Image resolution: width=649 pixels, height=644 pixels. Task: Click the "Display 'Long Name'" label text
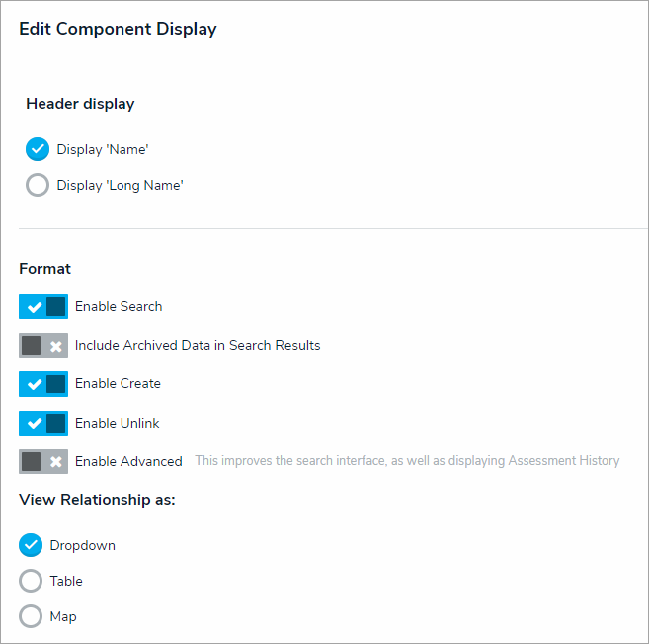tap(121, 185)
